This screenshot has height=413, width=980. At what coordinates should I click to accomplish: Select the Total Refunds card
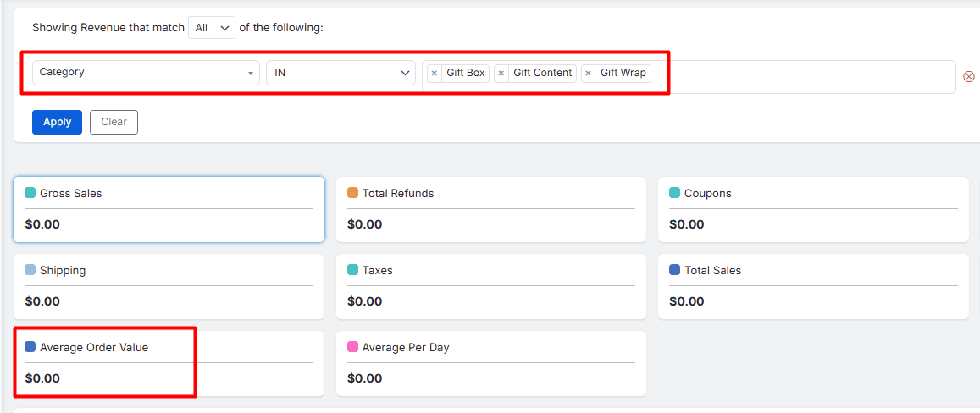pyautogui.click(x=490, y=210)
